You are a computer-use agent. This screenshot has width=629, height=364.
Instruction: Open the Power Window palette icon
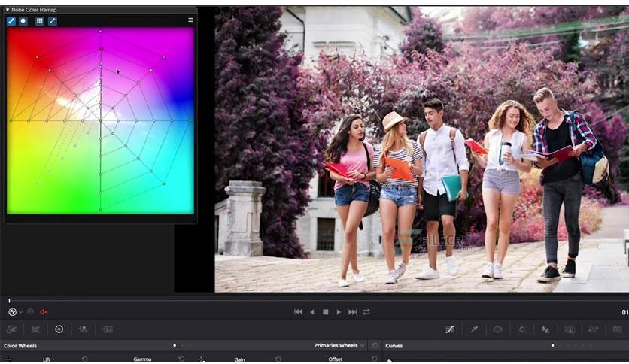click(x=498, y=329)
